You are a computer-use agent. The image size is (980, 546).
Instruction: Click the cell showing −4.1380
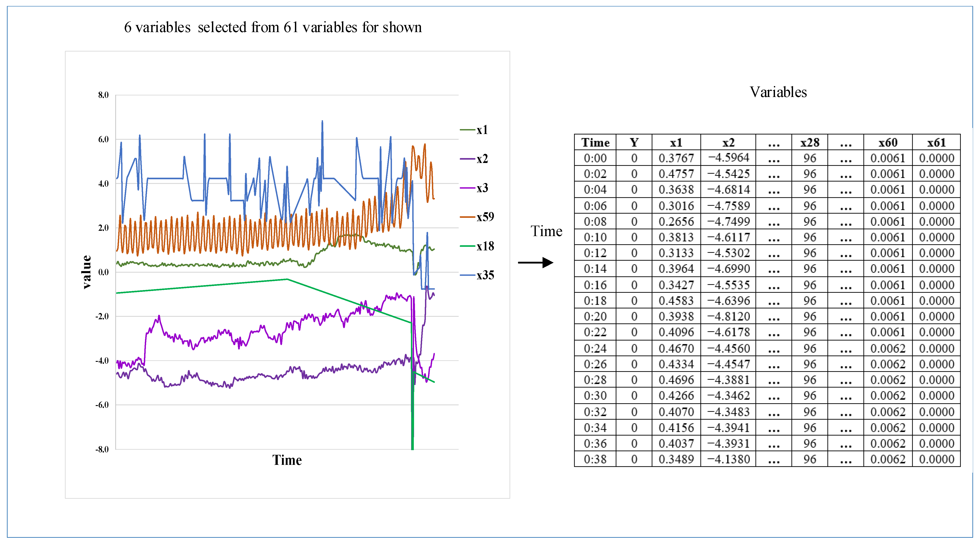point(728,459)
